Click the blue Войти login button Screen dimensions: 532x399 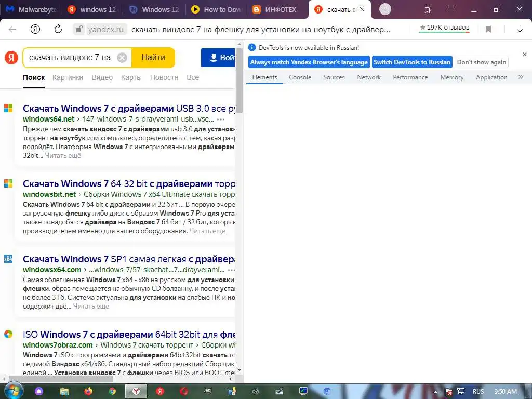[218, 57]
